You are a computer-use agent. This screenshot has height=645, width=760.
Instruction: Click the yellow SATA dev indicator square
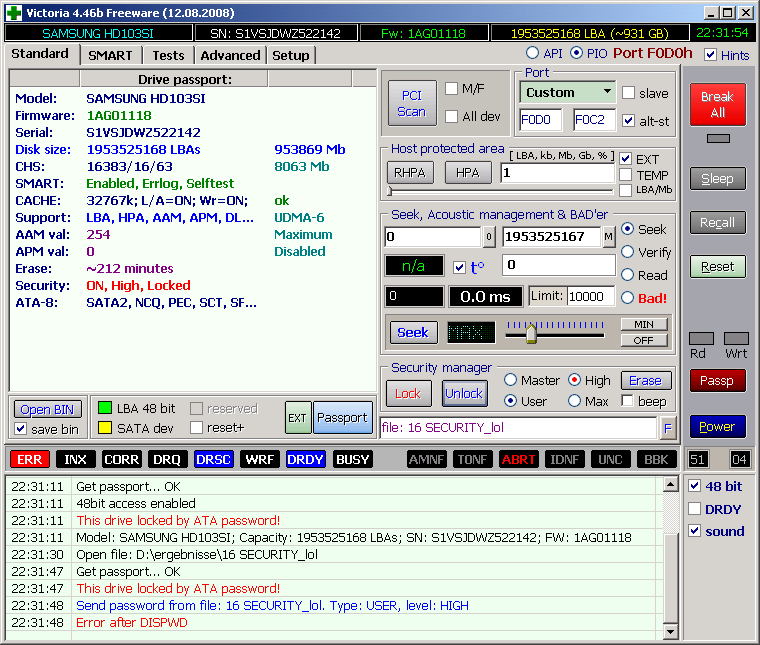[x=105, y=427]
